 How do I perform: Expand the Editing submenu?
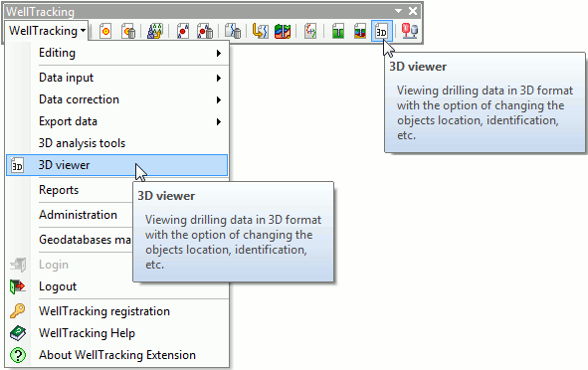116,53
